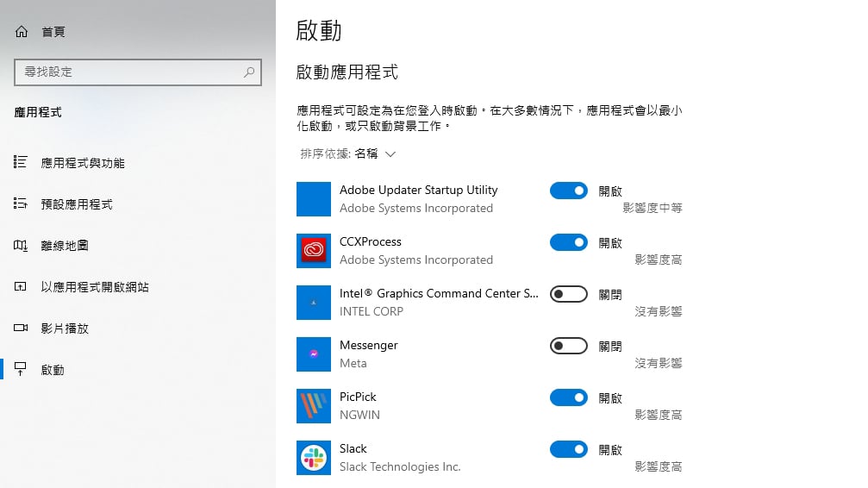This screenshot has height=488, width=868.
Task: Enable the Messenger startup toggle
Action: [x=569, y=346]
